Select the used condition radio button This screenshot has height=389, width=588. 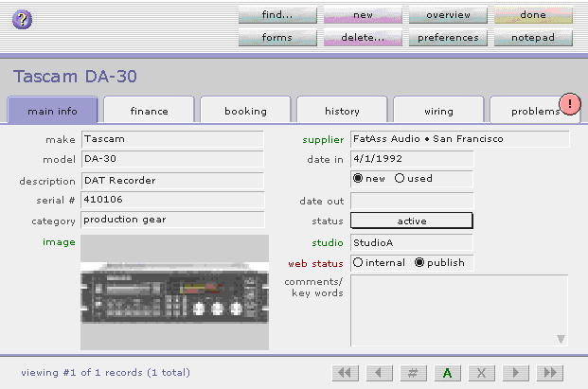[x=400, y=178]
